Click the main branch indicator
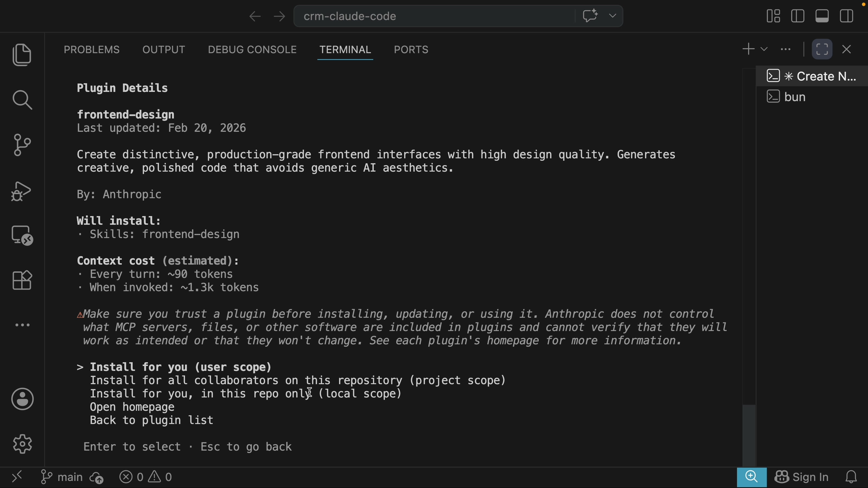The width and height of the screenshot is (868, 488). [x=61, y=477]
